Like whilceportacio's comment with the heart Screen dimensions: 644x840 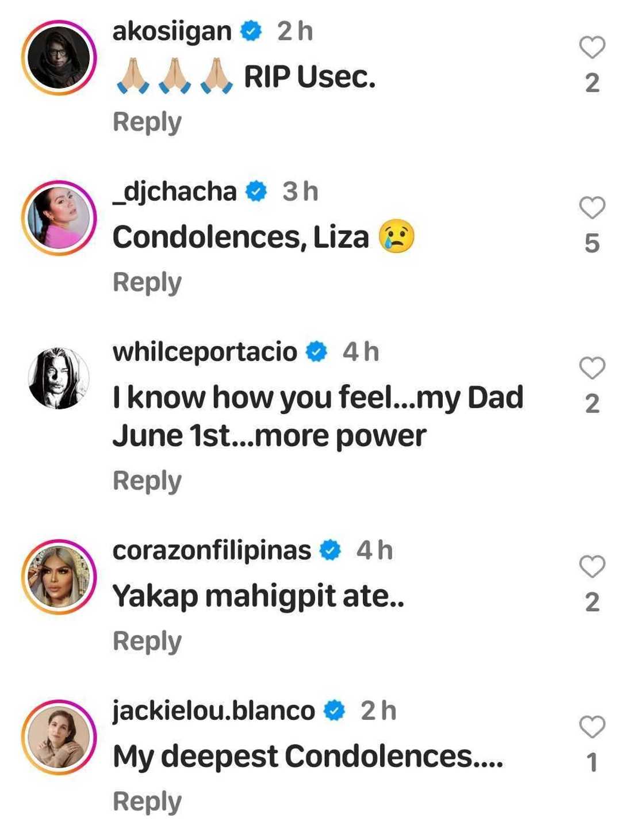coord(592,369)
